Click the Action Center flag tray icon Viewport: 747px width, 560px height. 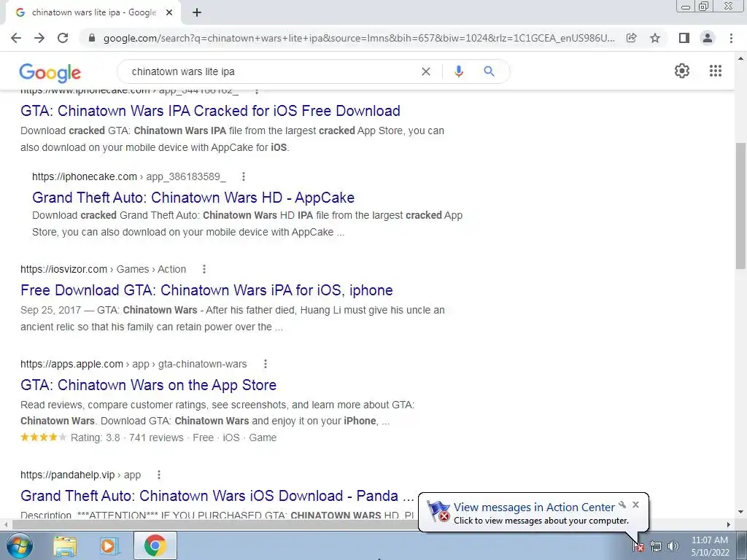point(638,546)
